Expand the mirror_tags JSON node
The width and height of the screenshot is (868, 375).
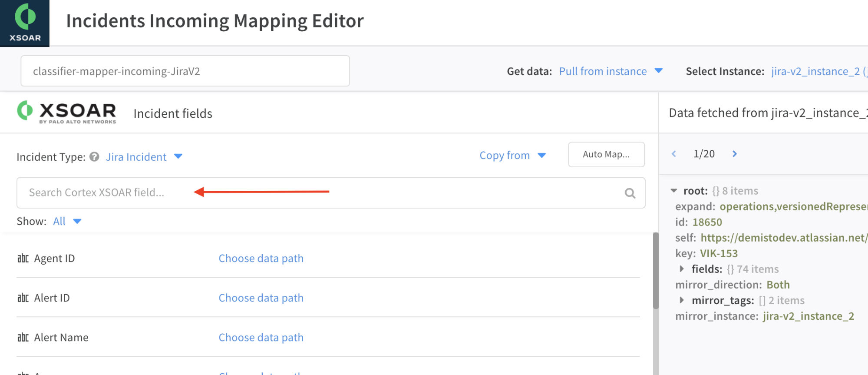(x=682, y=300)
